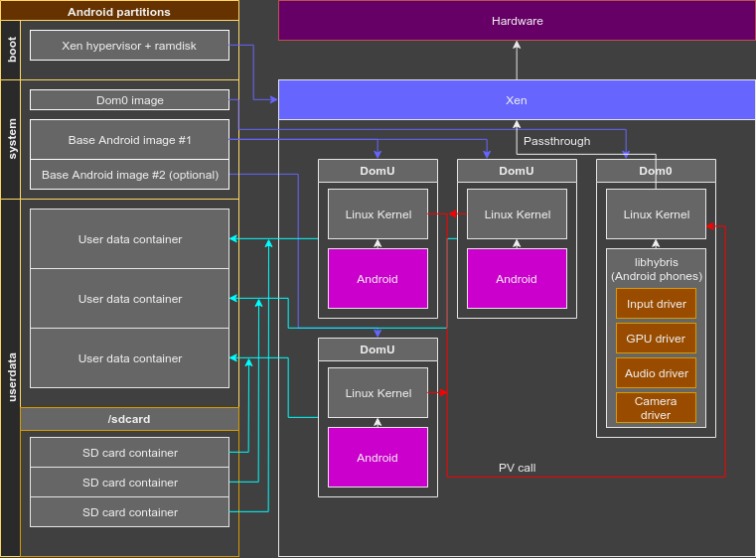Select Linux Kernel in DomU adjacent to Dom0

517,213
